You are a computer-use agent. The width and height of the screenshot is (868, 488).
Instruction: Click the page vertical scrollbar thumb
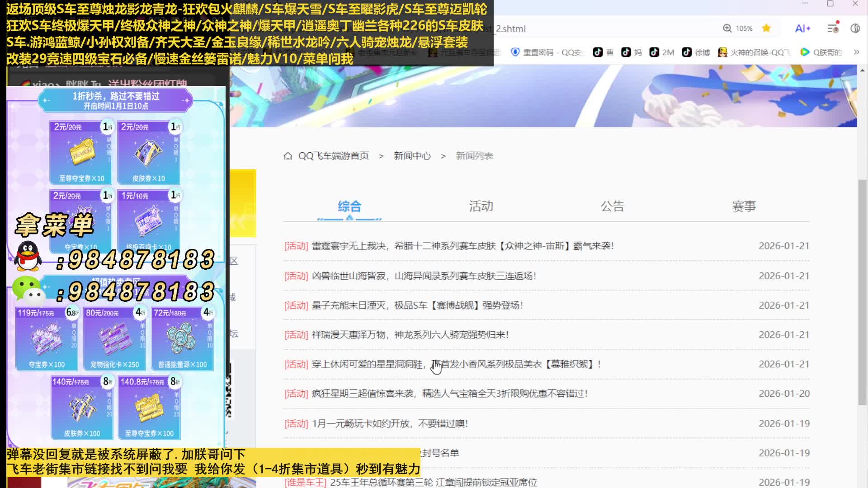pos(862,291)
